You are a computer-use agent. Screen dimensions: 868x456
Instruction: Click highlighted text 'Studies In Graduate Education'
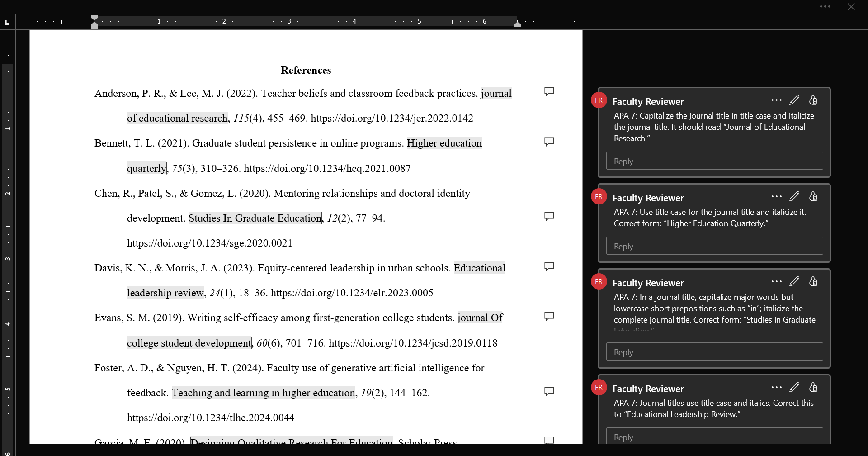(255, 218)
